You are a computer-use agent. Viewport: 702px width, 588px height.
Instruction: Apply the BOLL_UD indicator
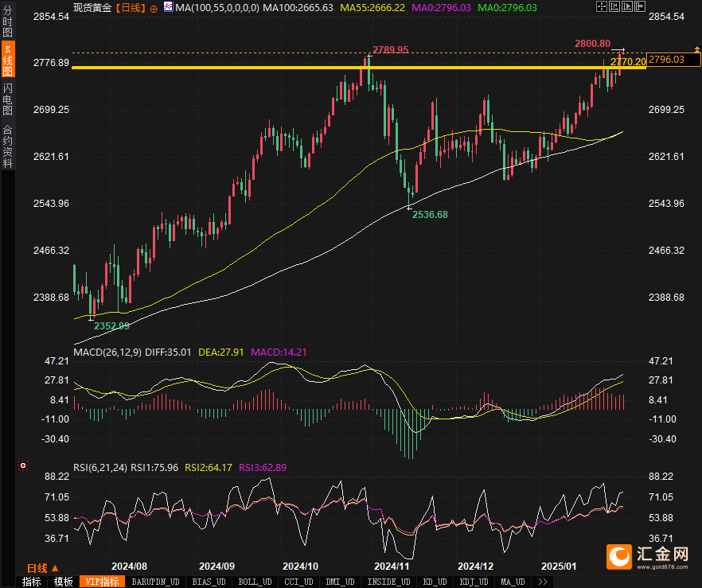pyautogui.click(x=255, y=582)
